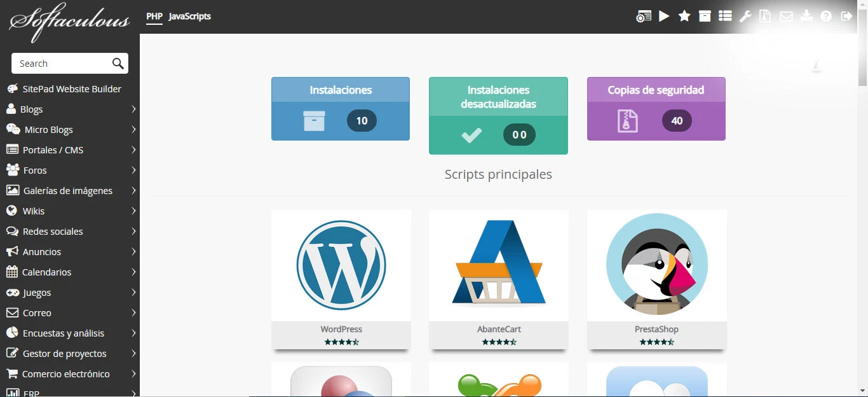The width and height of the screenshot is (868, 397).
Task: Click the SitePad palette icon
Action: 12,89
